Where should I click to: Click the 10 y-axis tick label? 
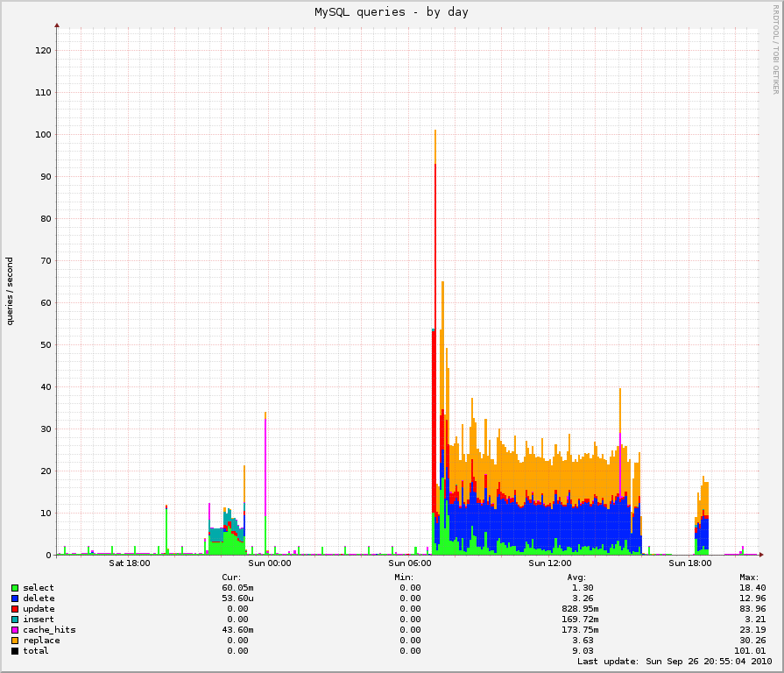(46, 513)
